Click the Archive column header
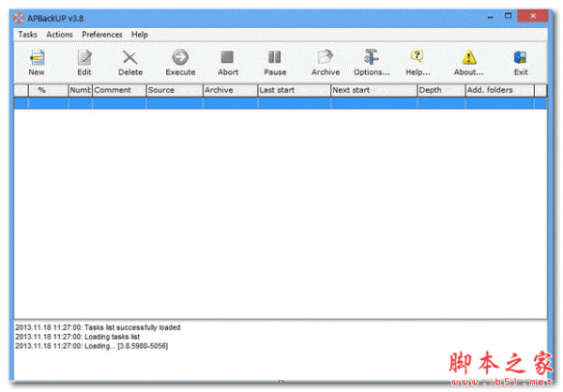The height and width of the screenshot is (392, 563). pyautogui.click(x=230, y=90)
